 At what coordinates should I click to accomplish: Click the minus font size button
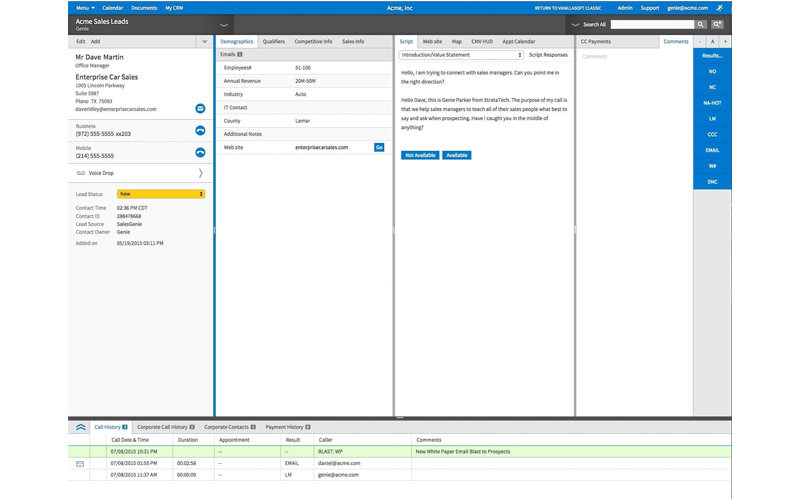[699, 42]
